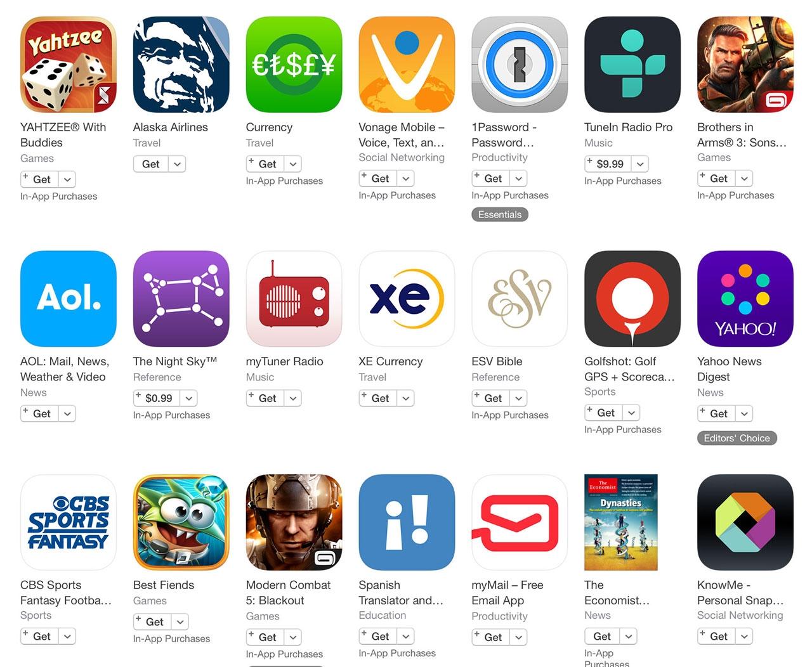
Task: Open the Vonage Mobile title link
Action: [x=402, y=135]
